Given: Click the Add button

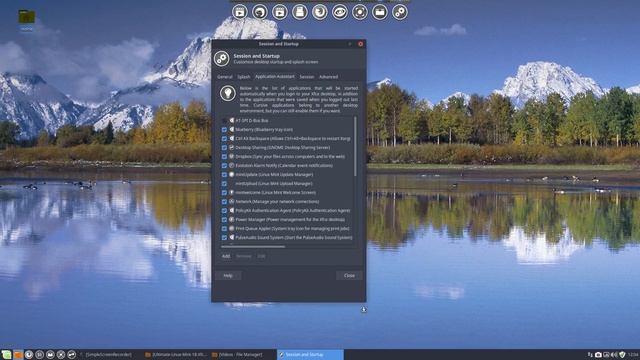Looking at the screenshot, I should (x=226, y=256).
